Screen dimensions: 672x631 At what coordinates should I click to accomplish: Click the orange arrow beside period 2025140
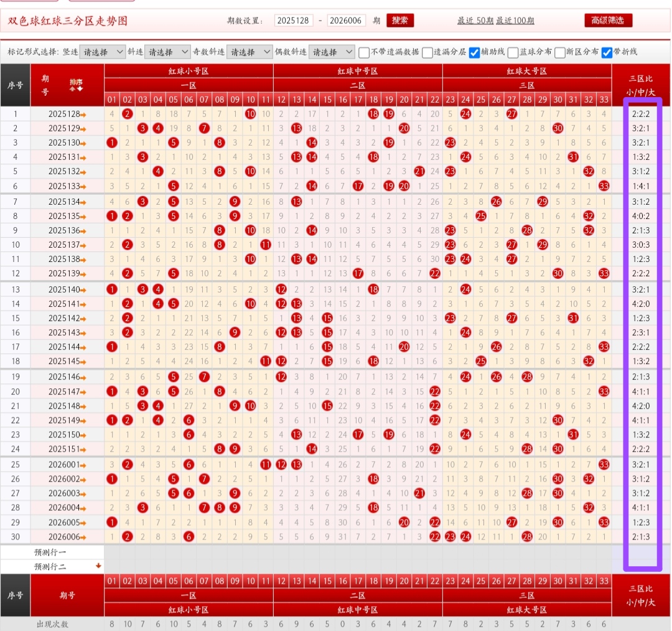tap(83, 290)
